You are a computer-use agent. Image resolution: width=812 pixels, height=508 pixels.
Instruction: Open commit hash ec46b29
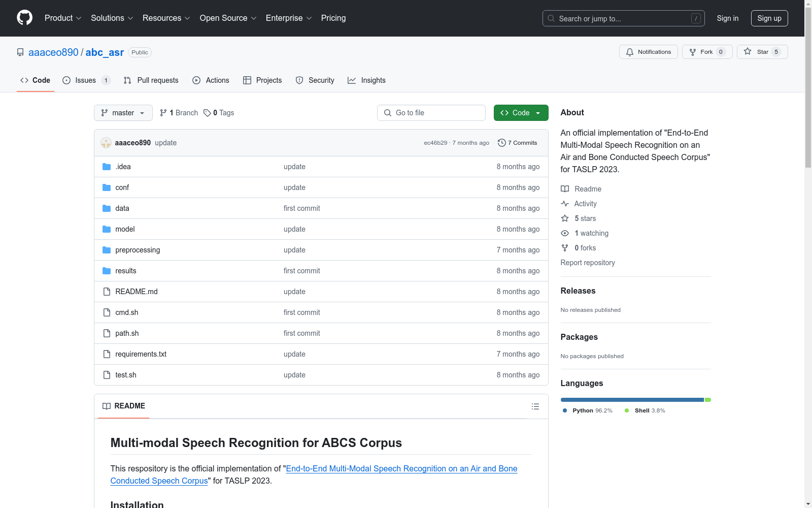click(435, 143)
